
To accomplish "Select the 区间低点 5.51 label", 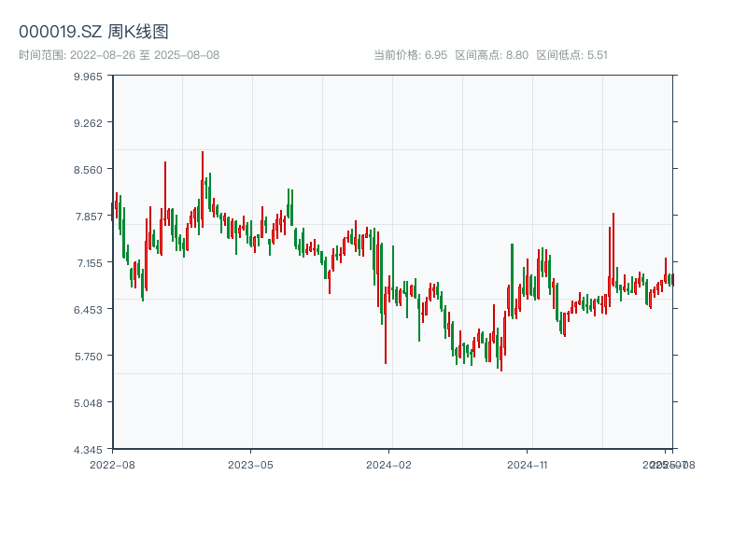I will [x=571, y=55].
